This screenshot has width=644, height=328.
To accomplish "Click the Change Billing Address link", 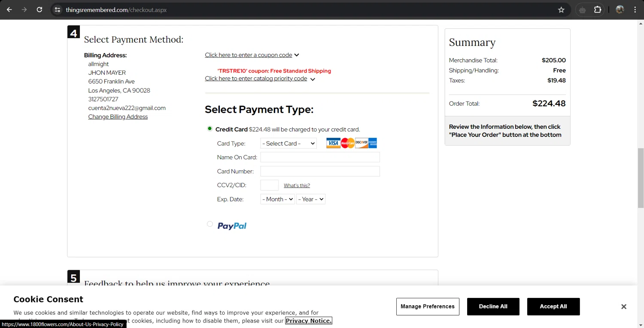I will (118, 117).
